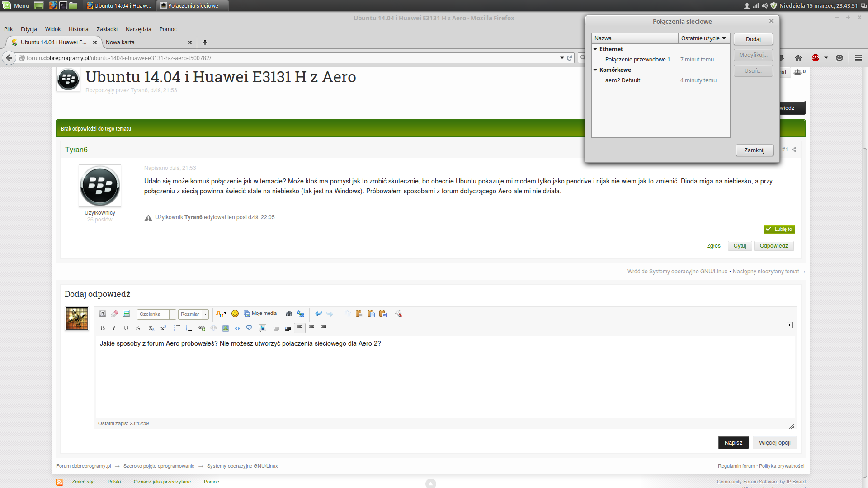The width and height of the screenshot is (868, 488).
Task: Open the Czcionka font dropdown
Action: click(156, 314)
